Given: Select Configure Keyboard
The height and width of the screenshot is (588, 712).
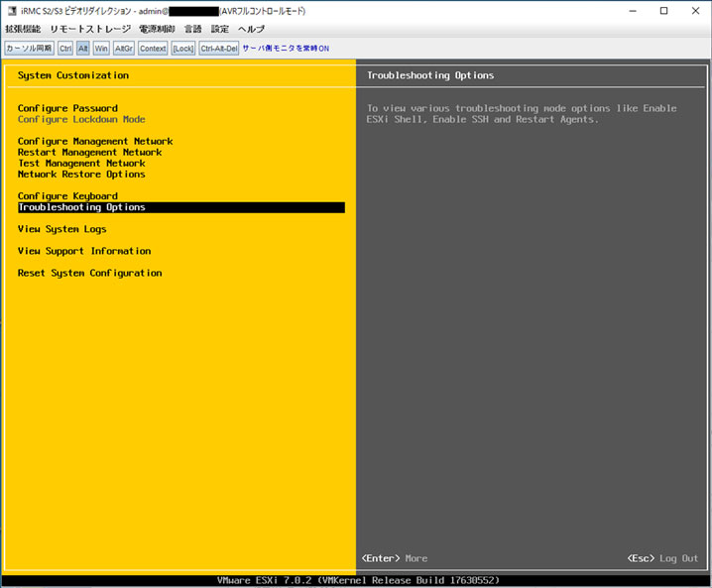Looking at the screenshot, I should click(67, 196).
